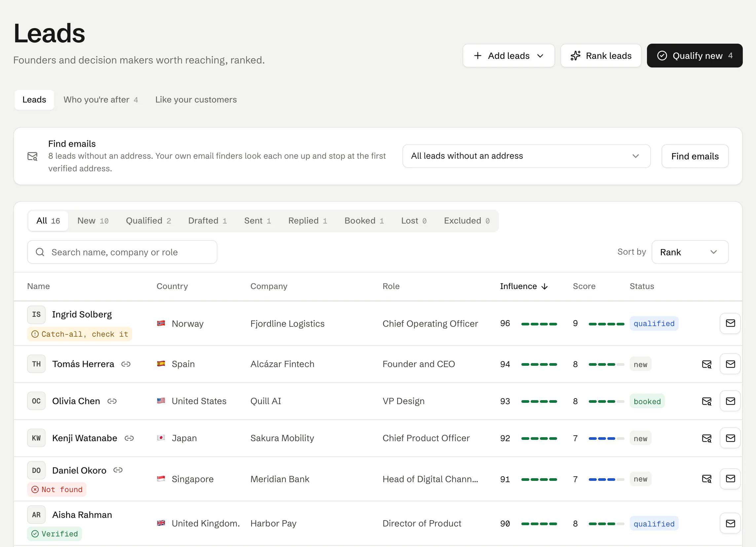Click the DO avatar for Daniel Okoro
The image size is (756, 547).
[36, 470]
